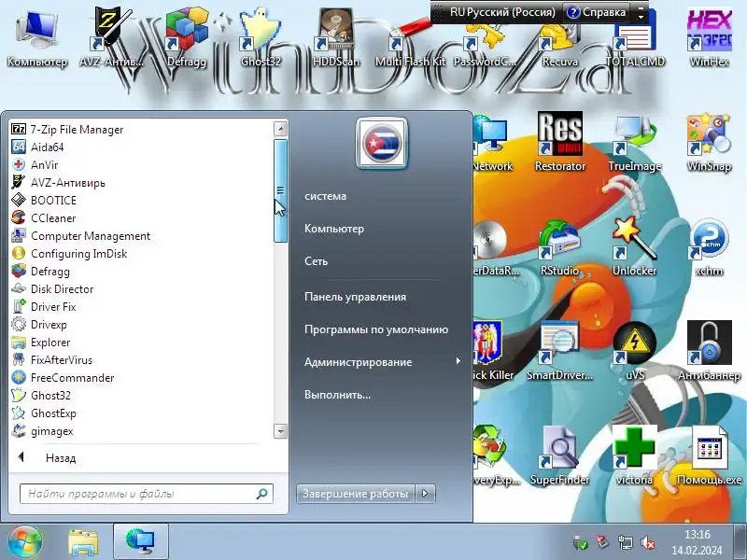Click the Справка language bar button

[x=597, y=12]
